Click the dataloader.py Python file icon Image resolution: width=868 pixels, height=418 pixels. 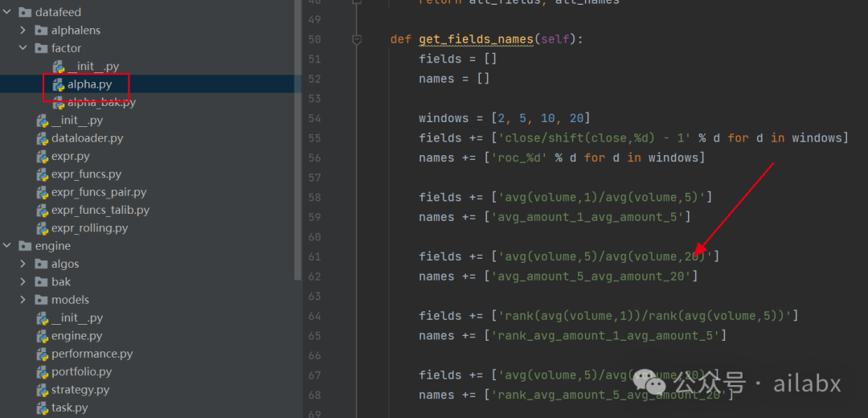[x=42, y=138]
